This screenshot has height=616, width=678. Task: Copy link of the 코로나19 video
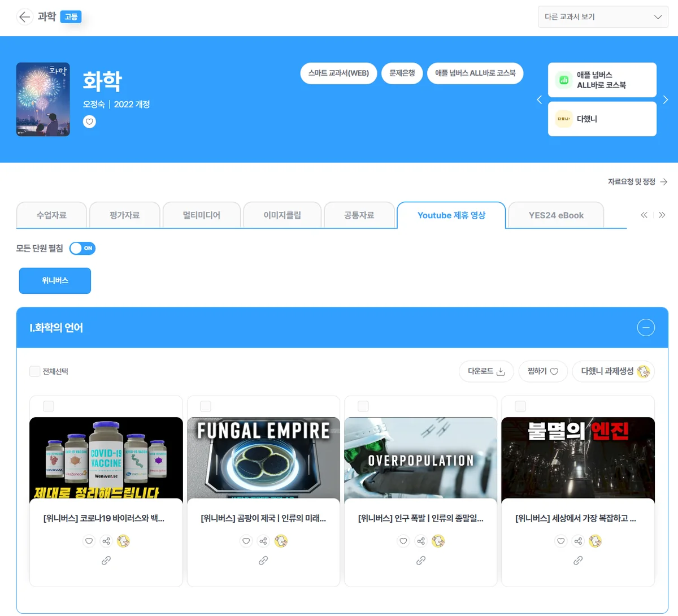point(106,561)
